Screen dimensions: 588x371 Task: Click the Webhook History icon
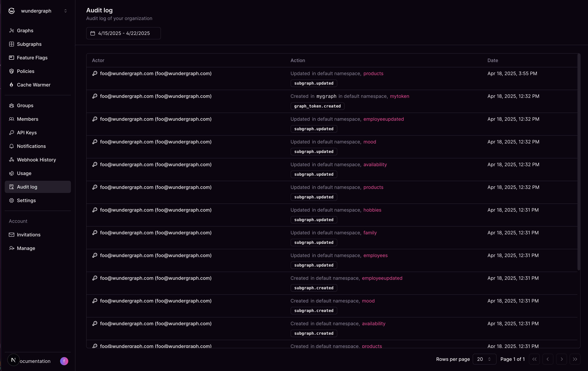pos(12,160)
